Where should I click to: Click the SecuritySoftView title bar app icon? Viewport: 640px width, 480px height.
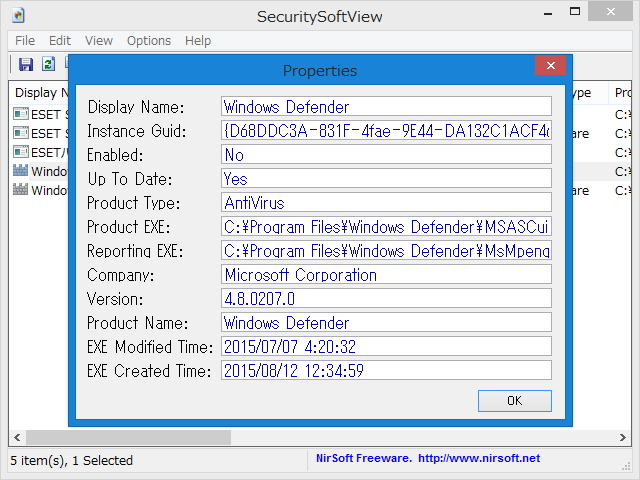(19, 15)
